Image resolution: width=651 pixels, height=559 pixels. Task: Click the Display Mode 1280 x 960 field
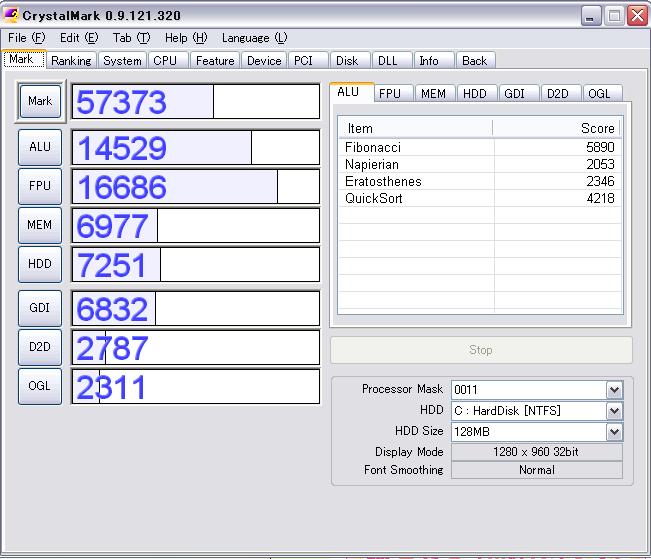tap(536, 452)
